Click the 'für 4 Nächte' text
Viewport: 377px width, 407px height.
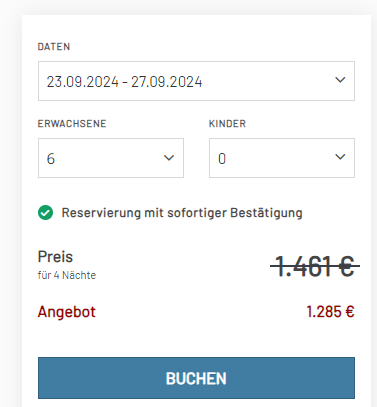tap(67, 275)
